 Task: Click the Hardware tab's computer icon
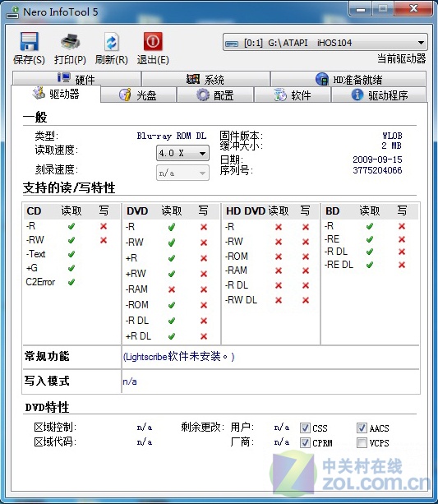[x=63, y=77]
